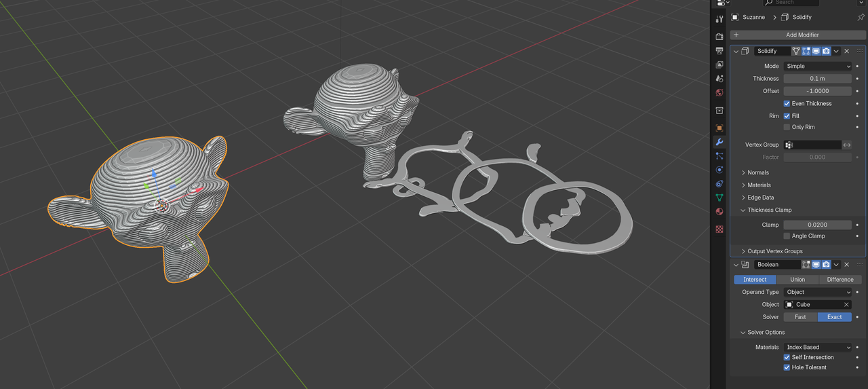This screenshot has height=389, width=868.
Task: Open the Texture properties tab
Action: [719, 229]
